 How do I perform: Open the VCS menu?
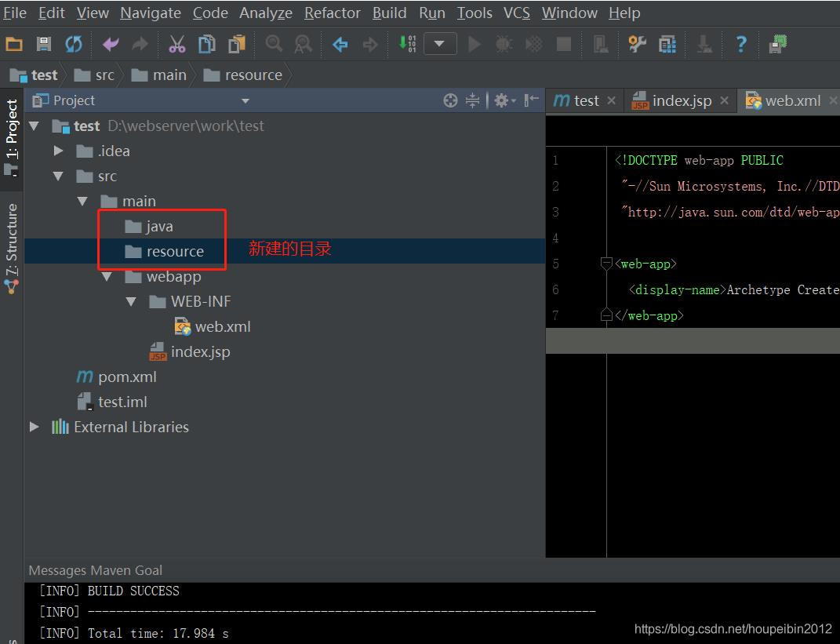tap(516, 13)
